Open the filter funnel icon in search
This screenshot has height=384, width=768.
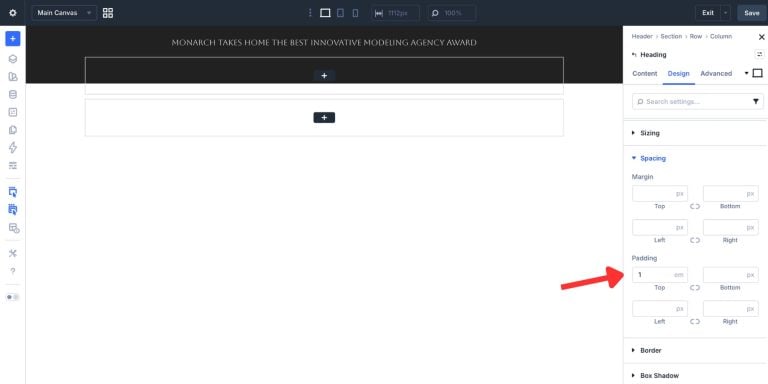[756, 101]
